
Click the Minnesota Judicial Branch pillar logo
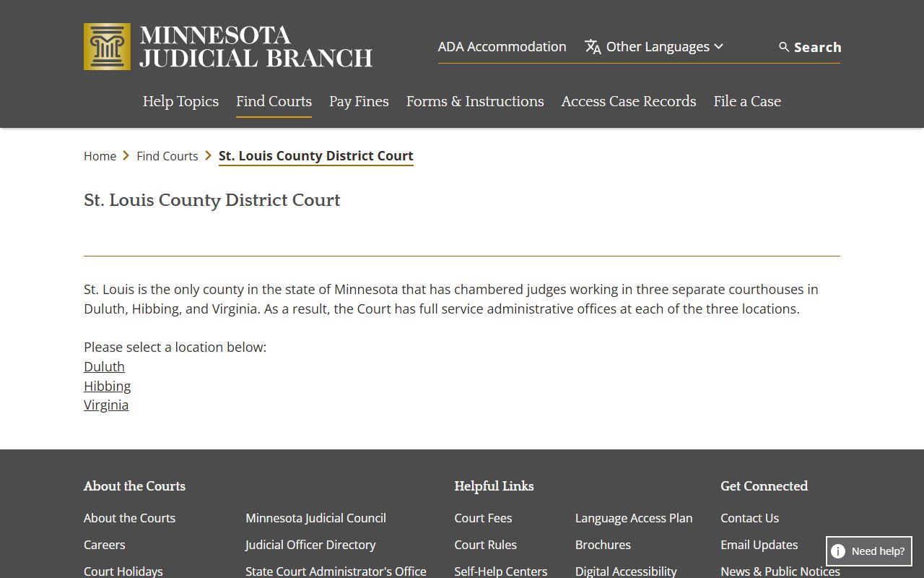pyautogui.click(x=107, y=46)
